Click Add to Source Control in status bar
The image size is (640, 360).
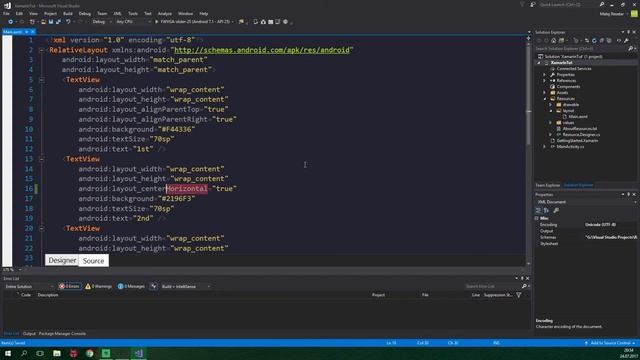click(x=611, y=343)
